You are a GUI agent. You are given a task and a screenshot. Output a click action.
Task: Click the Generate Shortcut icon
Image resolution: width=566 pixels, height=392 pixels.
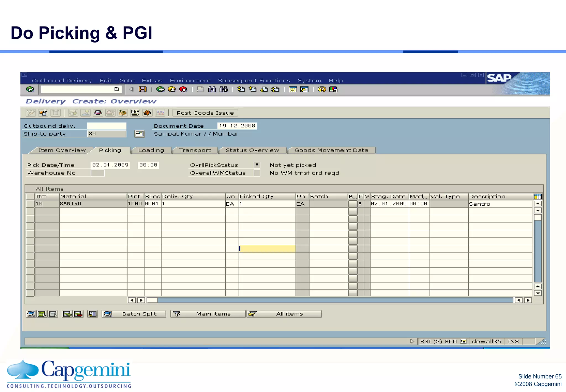click(x=304, y=89)
